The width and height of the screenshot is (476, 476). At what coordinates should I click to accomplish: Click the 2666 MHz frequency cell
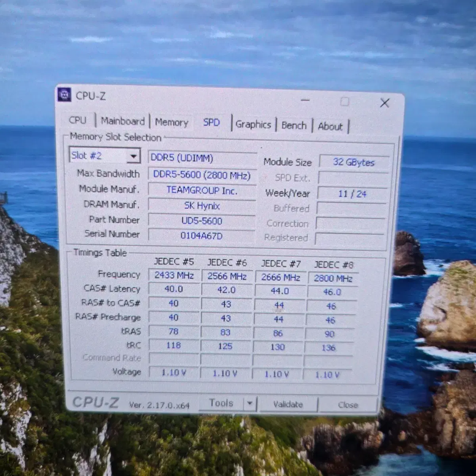tap(280, 278)
